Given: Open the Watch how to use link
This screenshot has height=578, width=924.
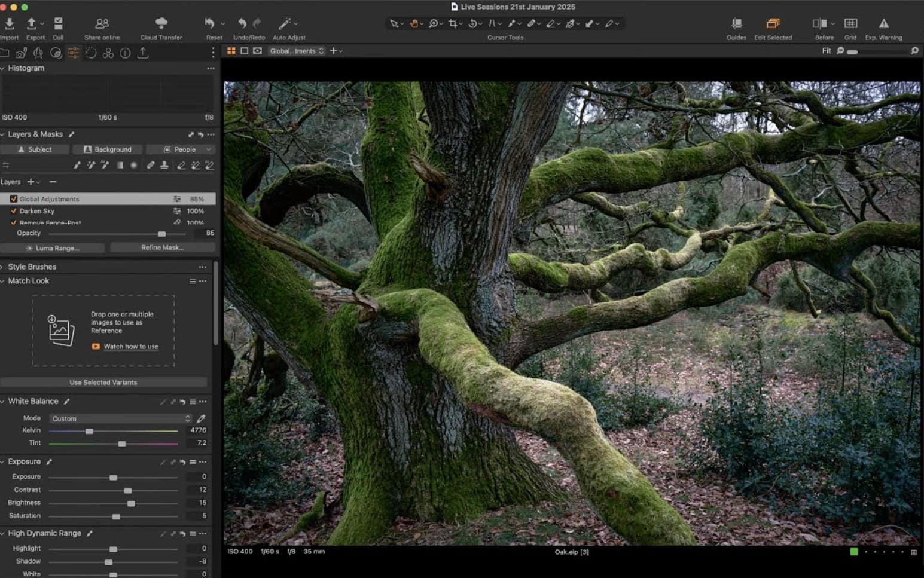Looking at the screenshot, I should pyautogui.click(x=131, y=347).
